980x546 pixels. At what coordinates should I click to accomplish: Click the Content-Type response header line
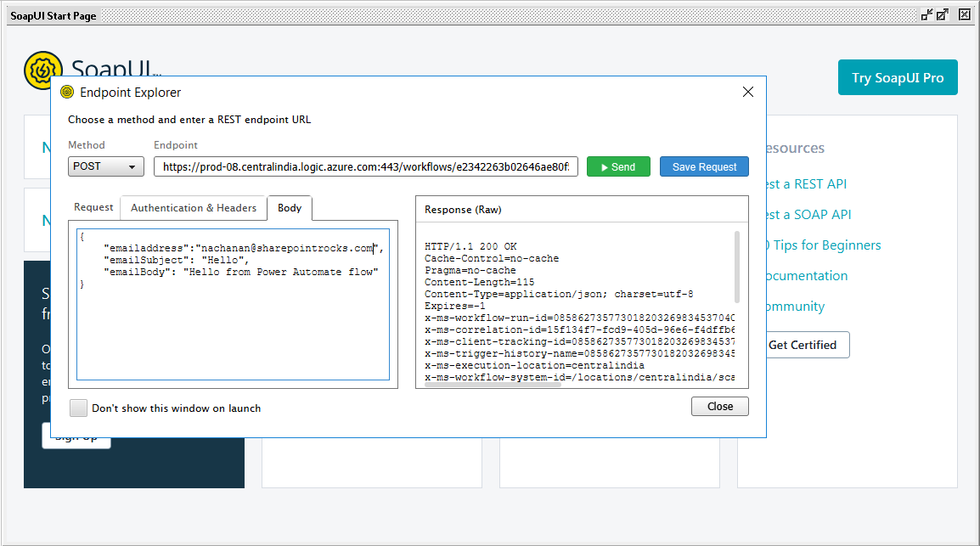tap(559, 294)
